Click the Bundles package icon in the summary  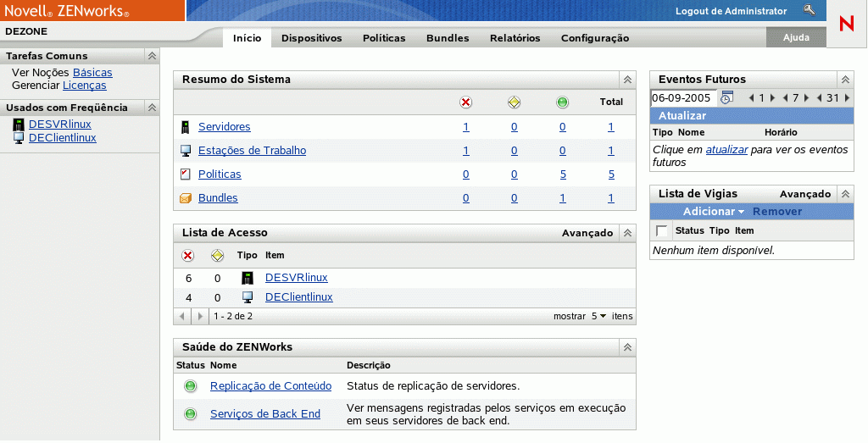(x=186, y=198)
